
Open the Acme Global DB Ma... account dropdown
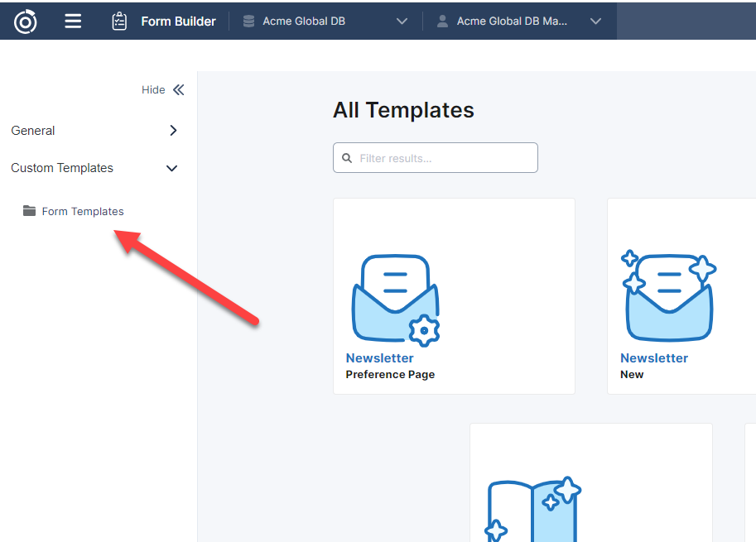click(x=595, y=22)
